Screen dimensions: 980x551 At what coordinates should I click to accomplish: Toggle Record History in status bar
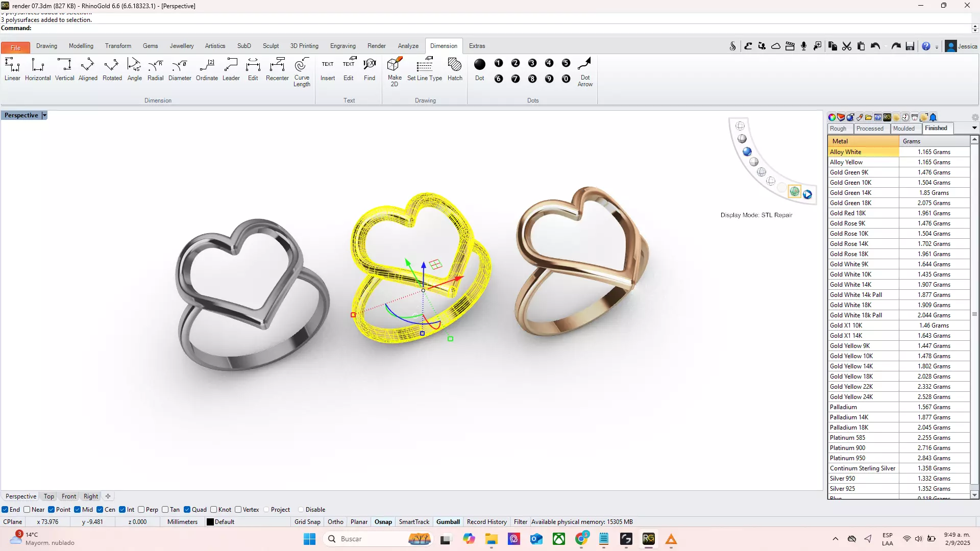tap(486, 522)
